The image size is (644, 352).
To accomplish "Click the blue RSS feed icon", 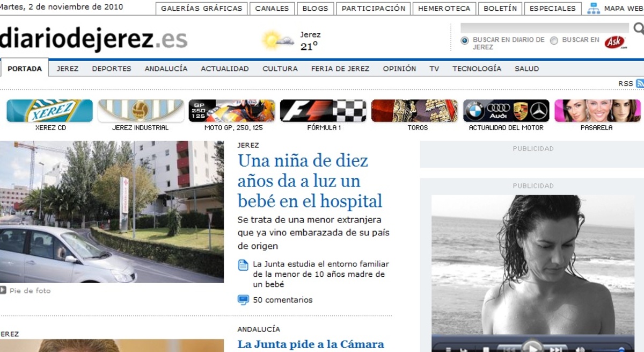I will click(640, 83).
